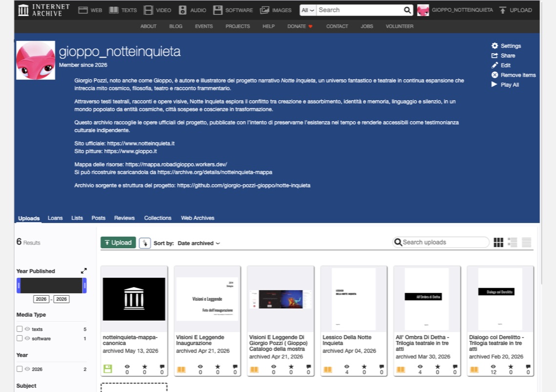Open the Jobs menu link
This screenshot has height=392, width=556.
[x=366, y=26]
